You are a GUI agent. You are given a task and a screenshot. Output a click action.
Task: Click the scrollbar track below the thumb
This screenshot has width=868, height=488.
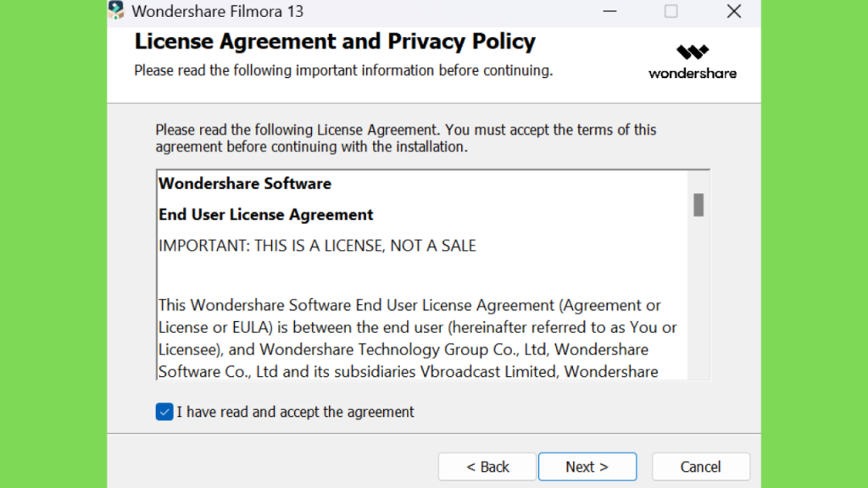(x=698, y=299)
